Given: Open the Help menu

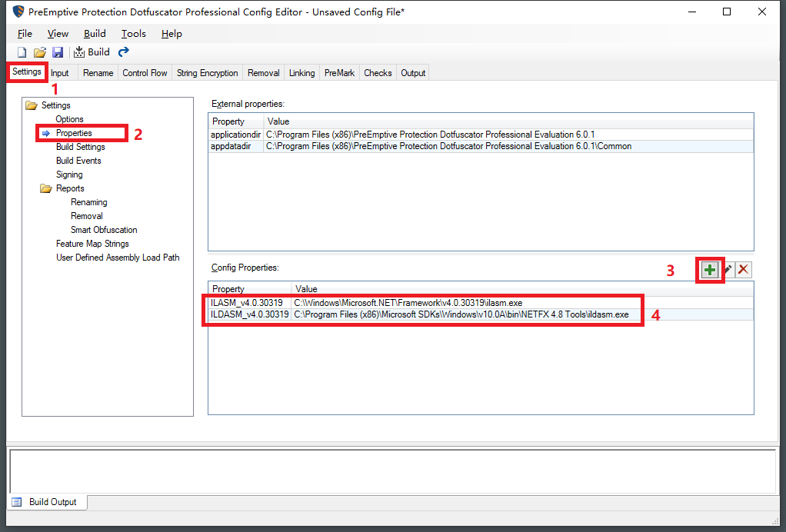Looking at the screenshot, I should coord(172,34).
